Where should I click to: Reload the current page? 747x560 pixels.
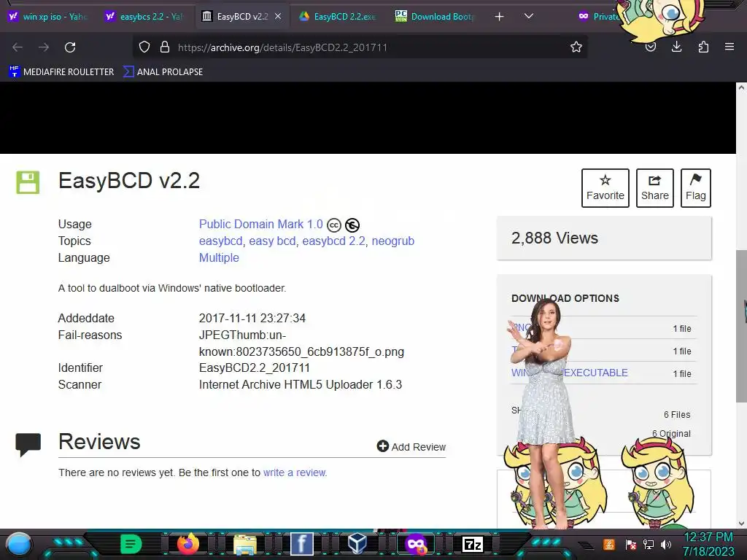click(70, 47)
